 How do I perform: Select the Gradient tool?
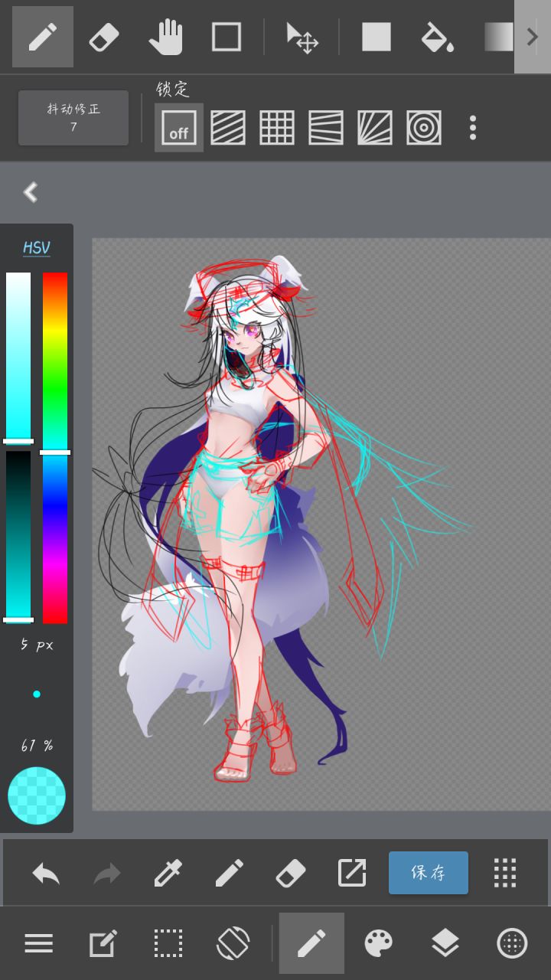click(x=499, y=37)
